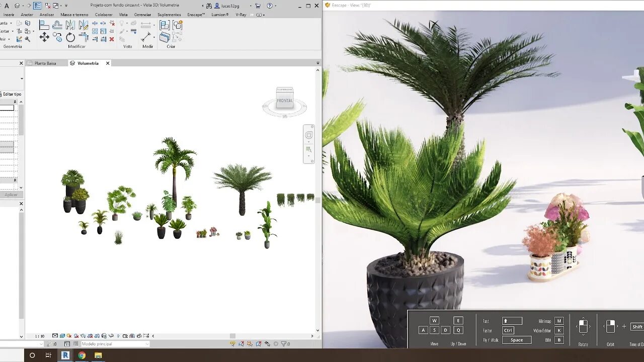The height and width of the screenshot is (362, 644).
Task: Click the red Delete icon
Action: click(112, 39)
